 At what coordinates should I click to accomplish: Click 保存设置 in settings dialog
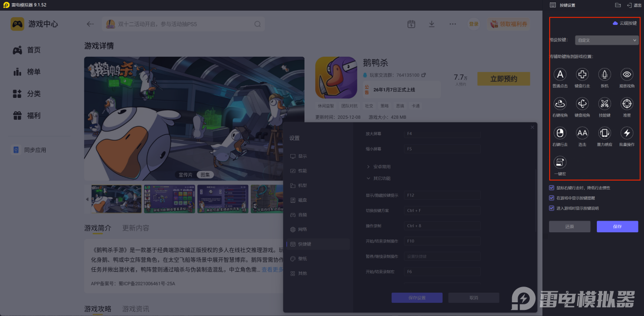pyautogui.click(x=417, y=298)
